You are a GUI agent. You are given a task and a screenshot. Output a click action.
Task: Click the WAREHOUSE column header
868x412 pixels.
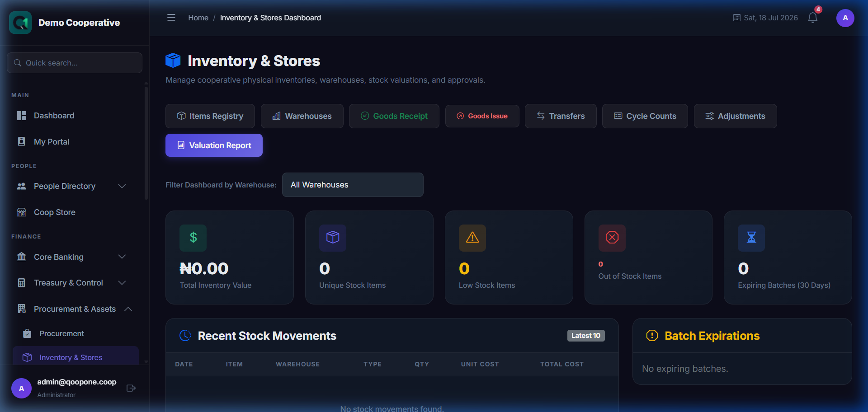(x=297, y=364)
